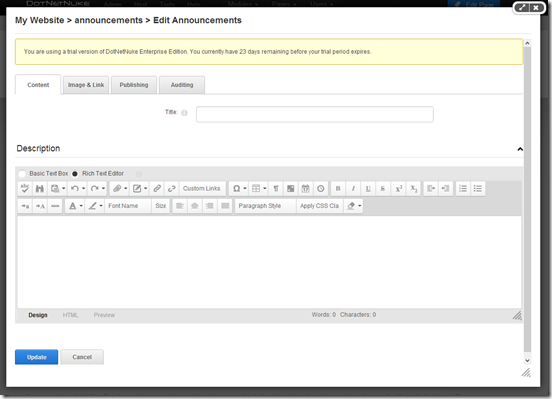This screenshot has height=399, width=552.
Task: Open Find and Replace binoculars icon
Action: (40, 188)
